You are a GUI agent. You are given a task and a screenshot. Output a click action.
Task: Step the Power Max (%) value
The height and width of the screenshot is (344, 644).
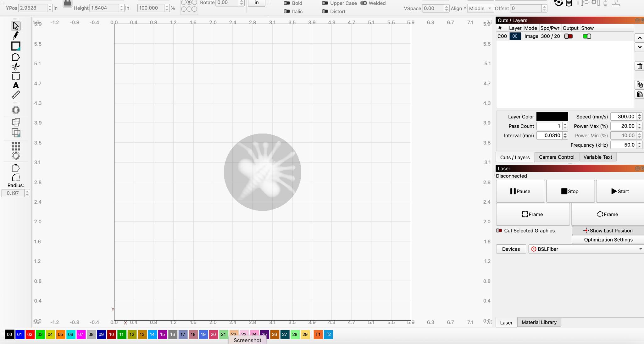click(639, 126)
